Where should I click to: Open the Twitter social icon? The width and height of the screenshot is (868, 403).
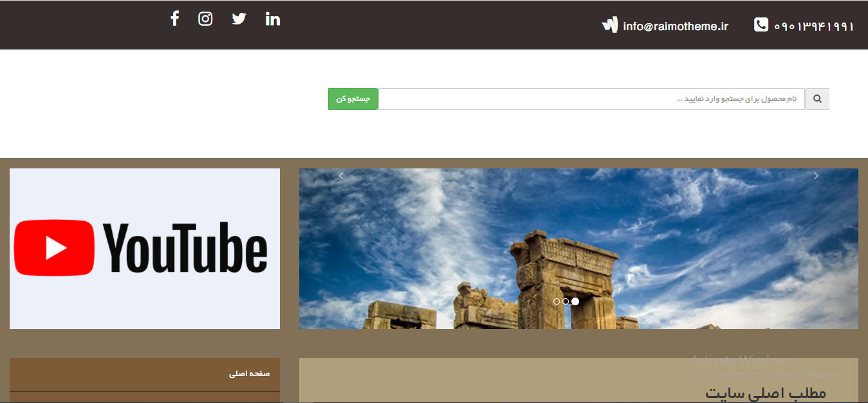239,19
